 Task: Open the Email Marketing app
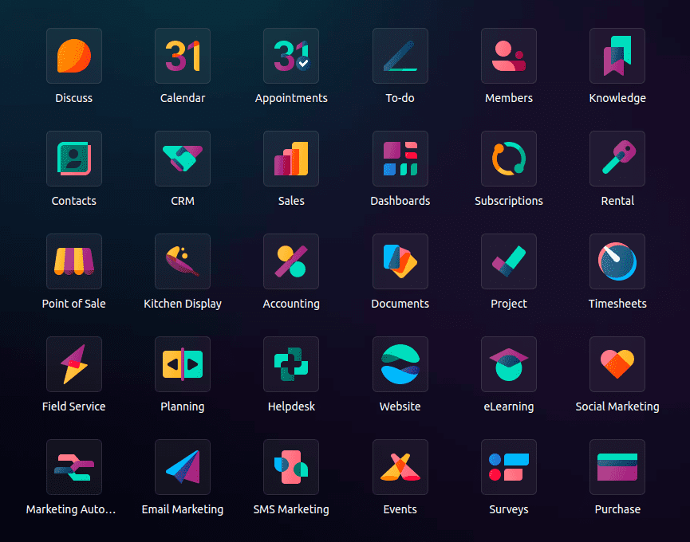click(183, 467)
